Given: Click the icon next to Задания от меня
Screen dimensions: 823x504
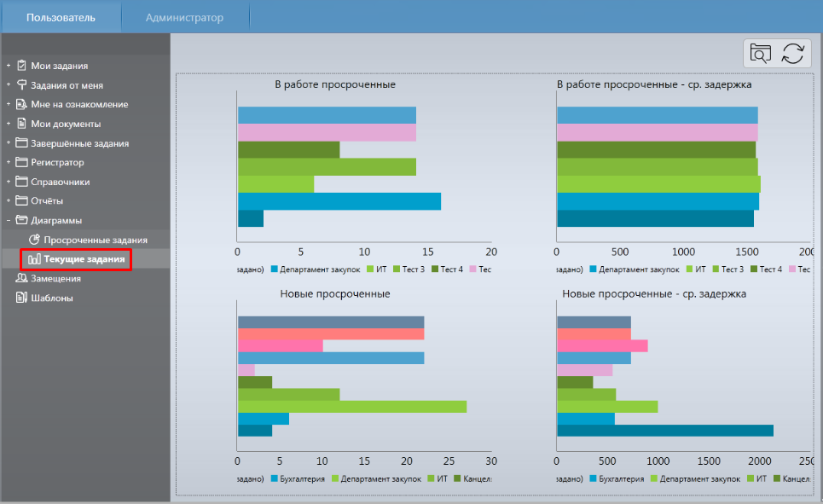Looking at the screenshot, I should (x=22, y=85).
